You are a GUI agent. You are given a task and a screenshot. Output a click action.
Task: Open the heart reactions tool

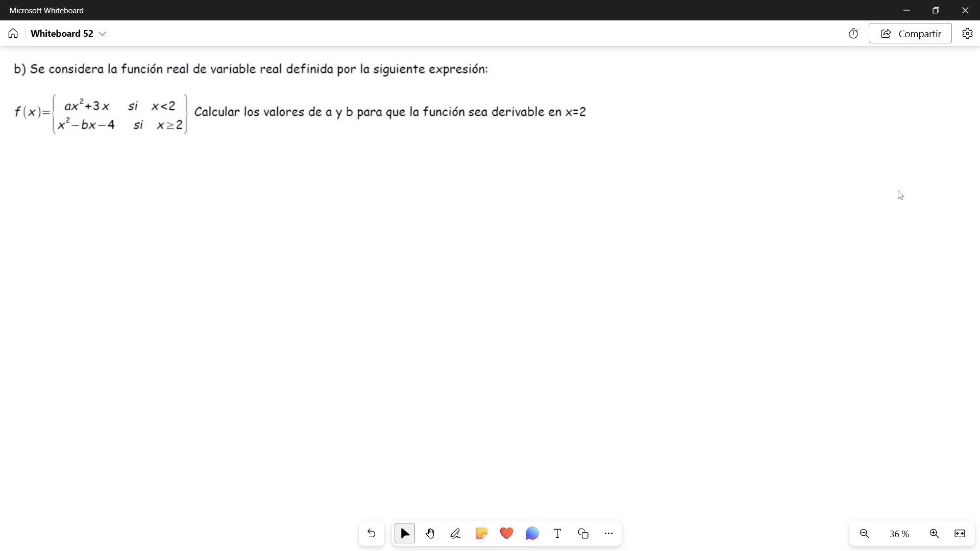click(x=506, y=534)
